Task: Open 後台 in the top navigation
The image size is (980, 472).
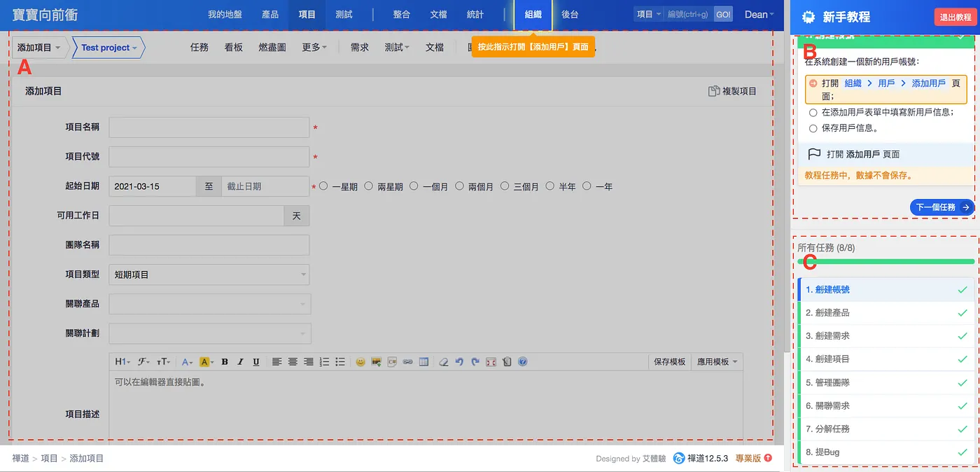Action: pos(570,15)
